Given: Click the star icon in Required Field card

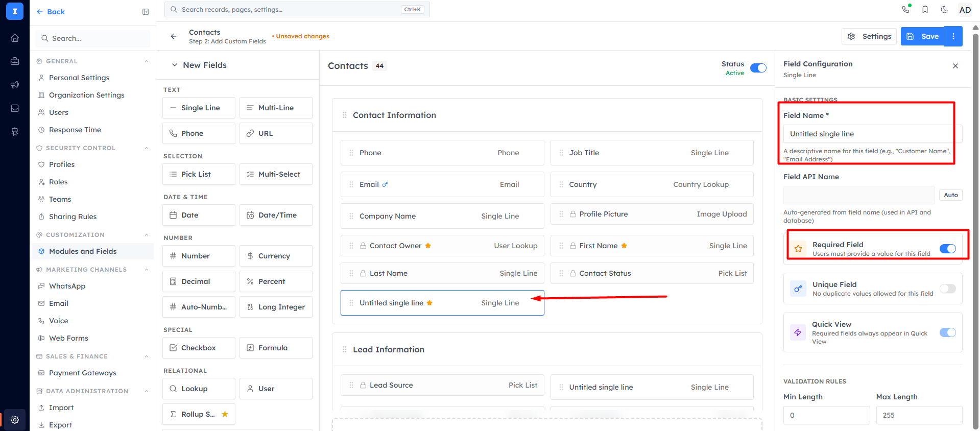Looking at the screenshot, I should (x=798, y=249).
